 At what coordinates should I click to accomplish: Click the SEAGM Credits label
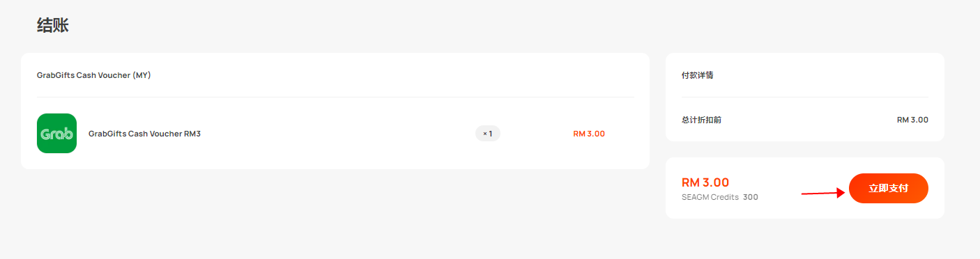(x=710, y=197)
